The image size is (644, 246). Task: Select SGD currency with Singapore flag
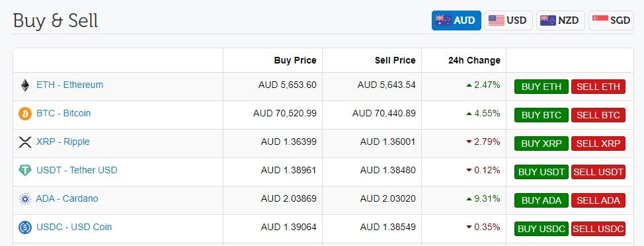tap(611, 20)
